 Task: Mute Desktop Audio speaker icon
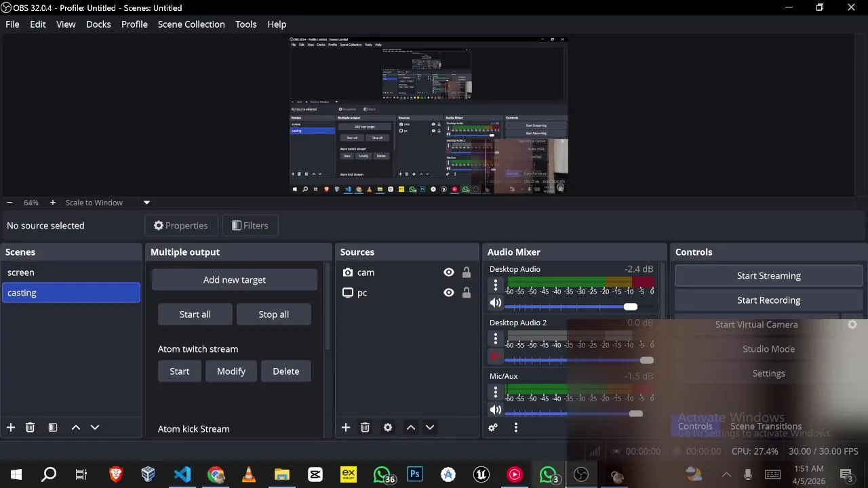pos(496,303)
